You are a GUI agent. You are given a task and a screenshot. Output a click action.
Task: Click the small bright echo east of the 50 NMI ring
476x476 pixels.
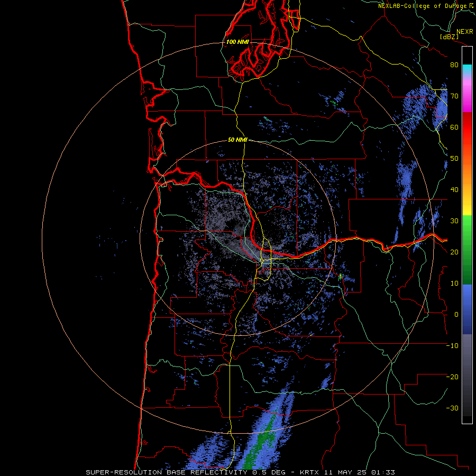pyautogui.click(x=340, y=276)
